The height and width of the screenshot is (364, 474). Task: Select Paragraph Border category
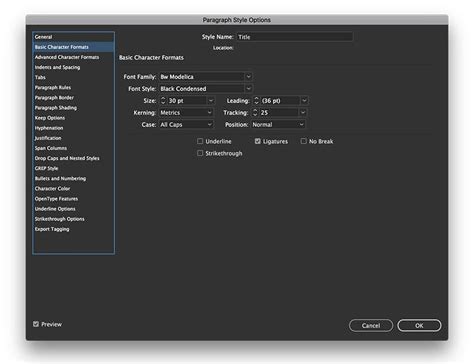click(x=73, y=98)
